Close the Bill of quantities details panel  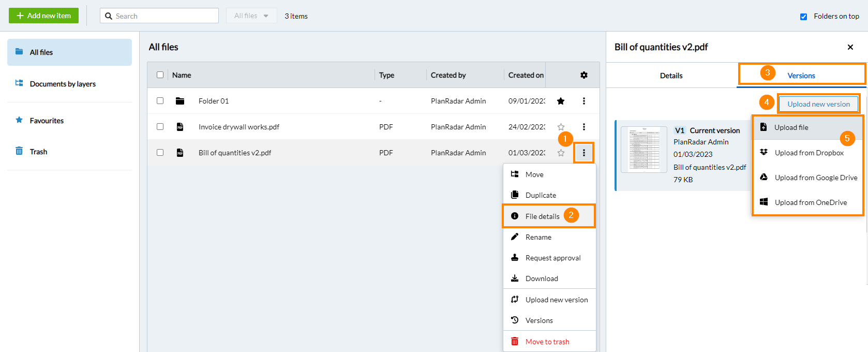coord(850,47)
